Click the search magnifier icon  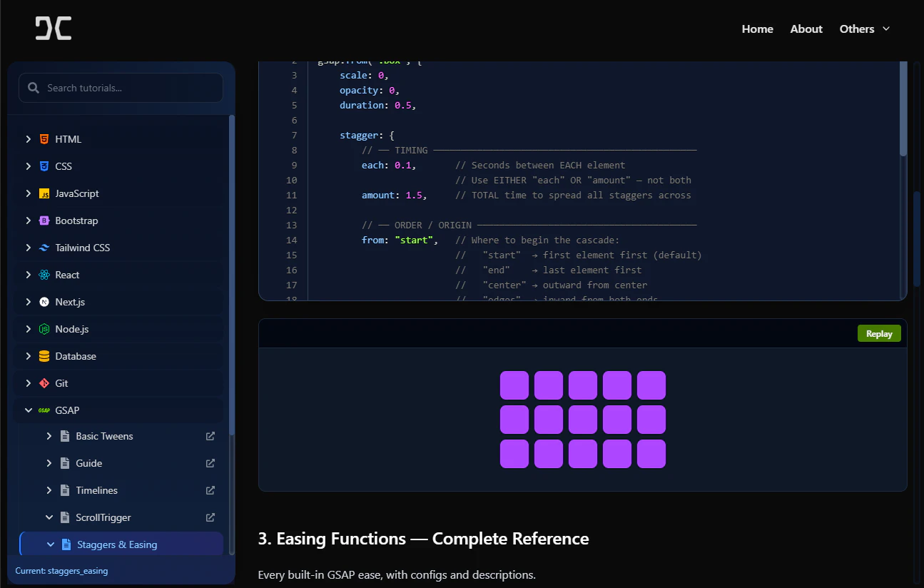[33, 87]
